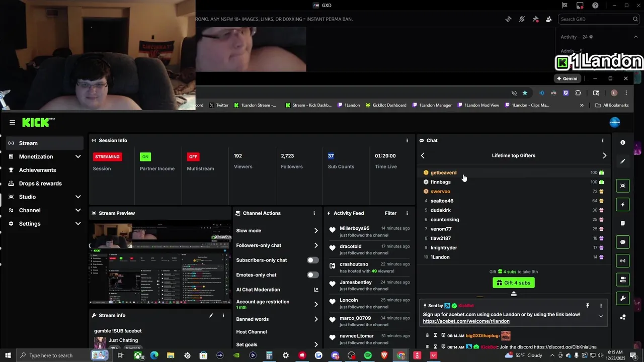Click the pin icon on KickBot message

point(587,306)
